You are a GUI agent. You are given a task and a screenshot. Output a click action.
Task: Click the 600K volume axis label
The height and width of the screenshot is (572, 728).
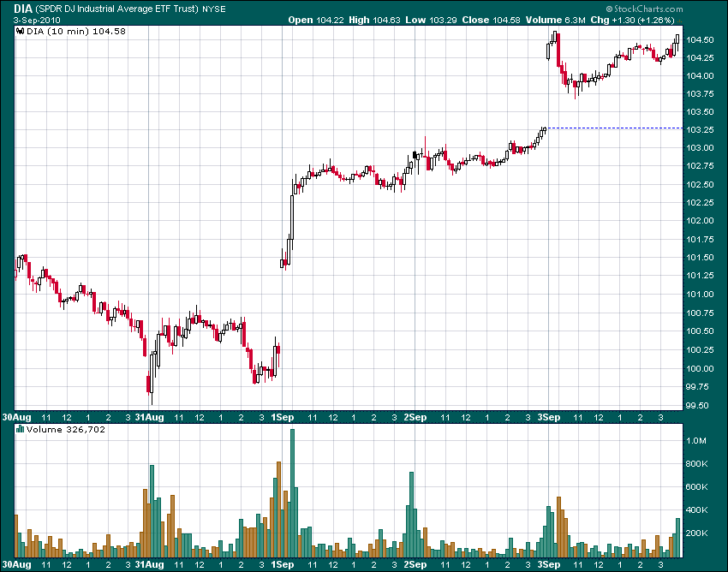697,487
